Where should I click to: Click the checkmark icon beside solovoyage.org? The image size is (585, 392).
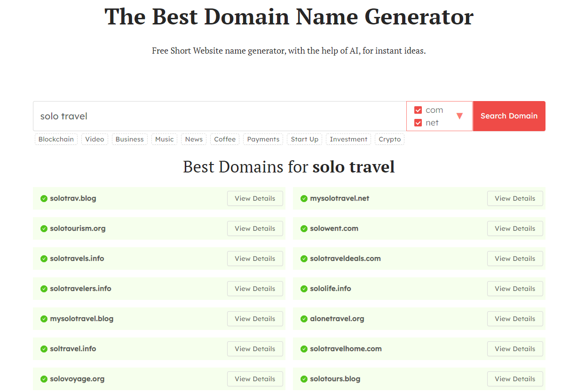click(43, 379)
